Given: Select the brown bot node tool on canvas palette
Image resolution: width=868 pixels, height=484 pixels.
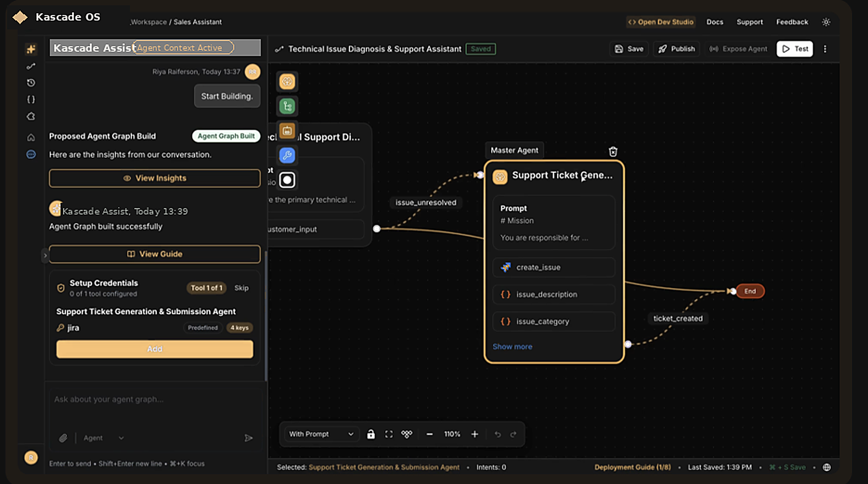Looking at the screenshot, I should [287, 131].
